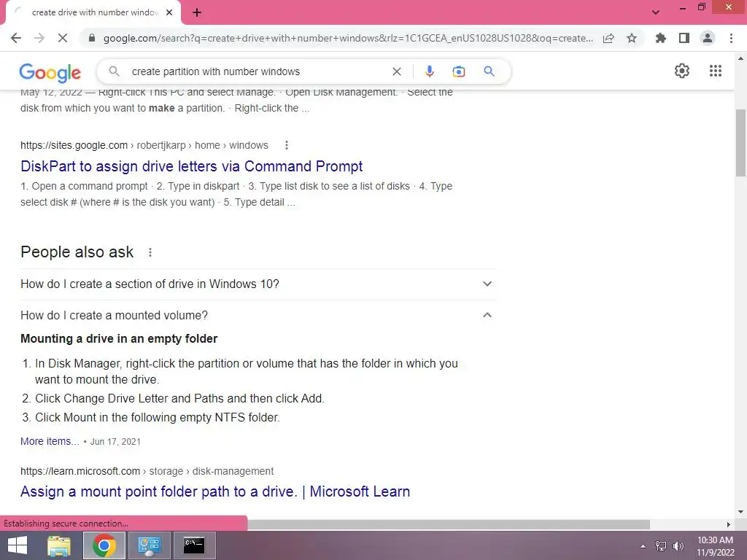747x560 pixels.
Task: Open the tab search dropdown arrow
Action: tap(656, 12)
